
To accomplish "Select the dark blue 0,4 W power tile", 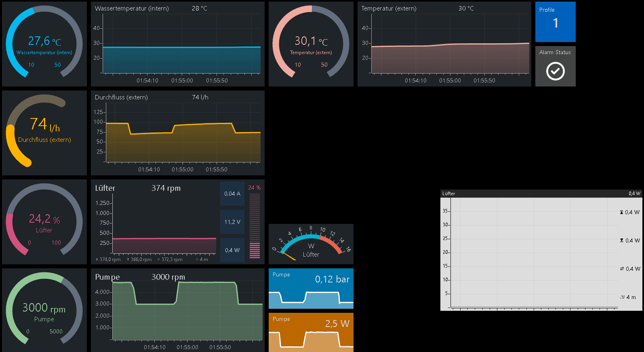I will tap(232, 250).
